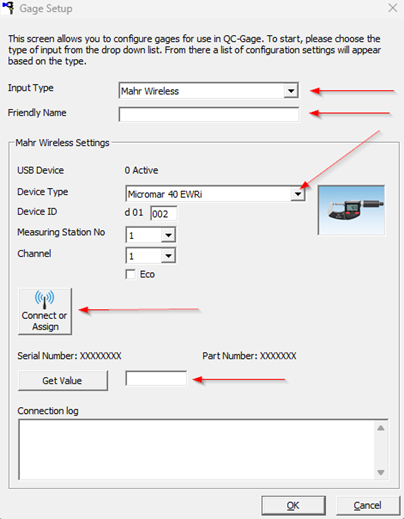Close the Gage Setup dialog
Viewport: 404px width, 519px height.
(x=393, y=8)
